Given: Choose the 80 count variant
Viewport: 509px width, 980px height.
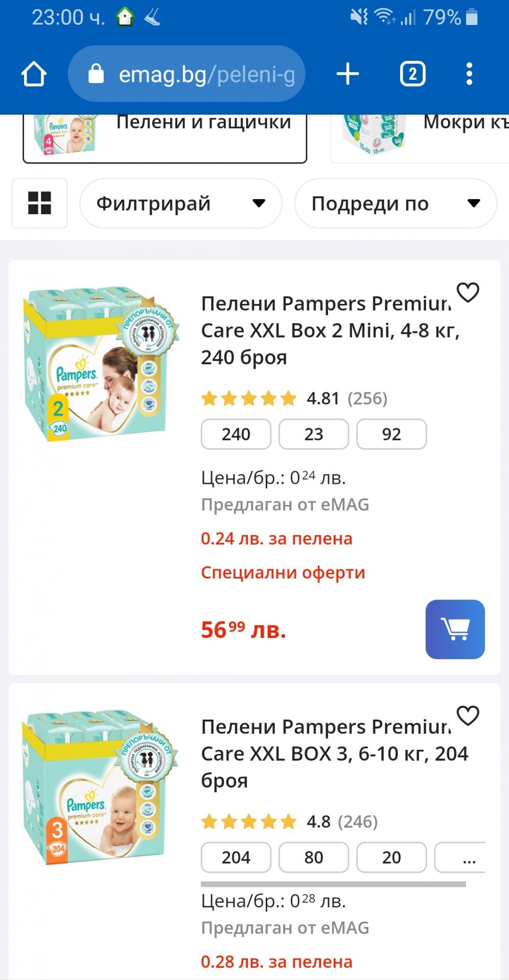Looking at the screenshot, I should click(x=313, y=857).
